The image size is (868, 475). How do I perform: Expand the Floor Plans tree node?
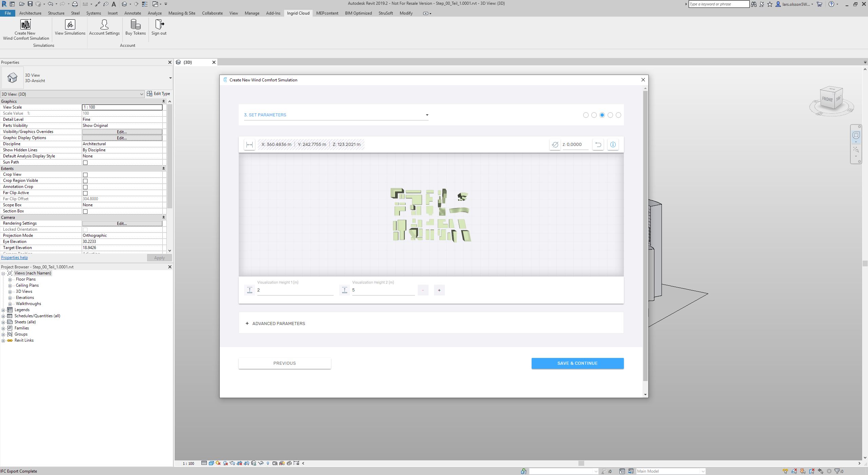click(10, 280)
